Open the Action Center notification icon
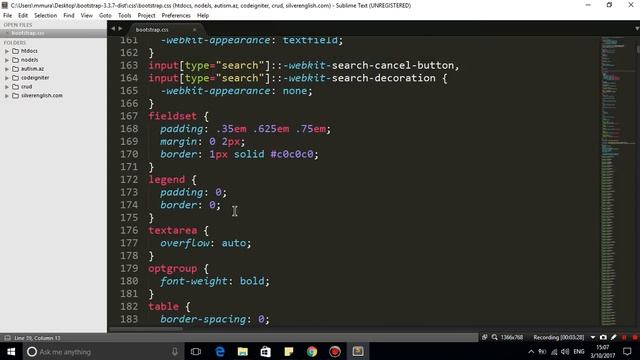This screenshot has width=640, height=360. pyautogui.click(x=627, y=351)
